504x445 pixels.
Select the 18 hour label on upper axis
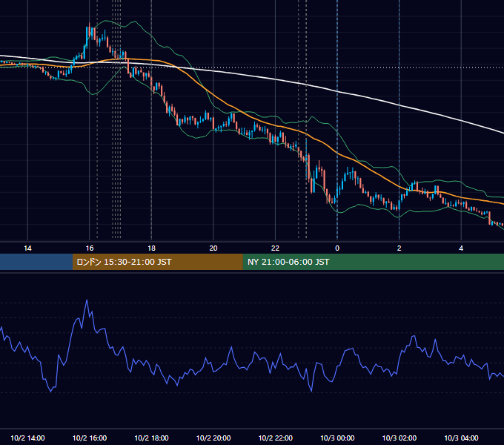point(151,248)
